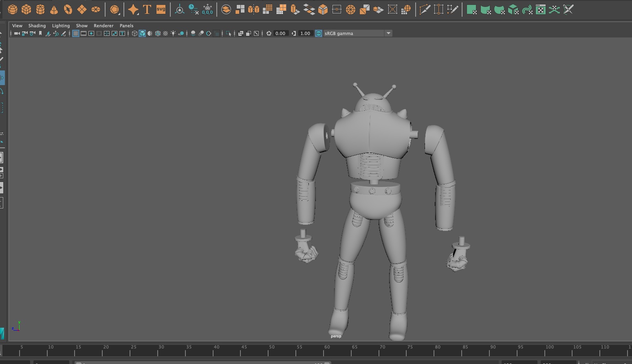Click the Center Pivot shelf icon
This screenshot has height=364, width=632.
tap(180, 9)
